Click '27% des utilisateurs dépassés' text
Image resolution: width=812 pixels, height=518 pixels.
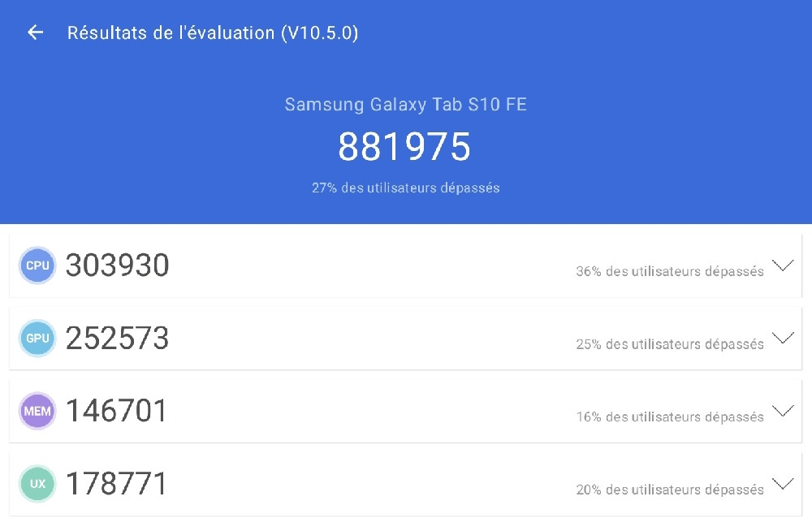[x=405, y=188]
